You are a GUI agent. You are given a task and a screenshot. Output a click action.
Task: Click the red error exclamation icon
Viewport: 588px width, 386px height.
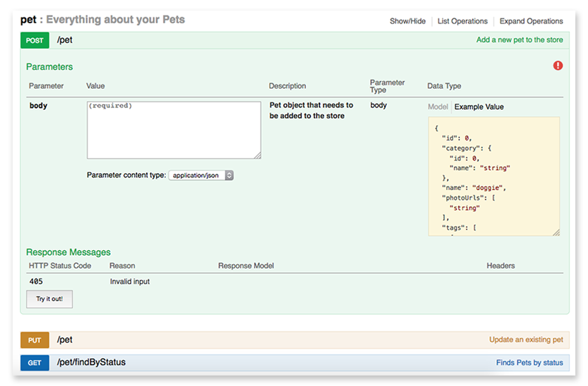557,65
